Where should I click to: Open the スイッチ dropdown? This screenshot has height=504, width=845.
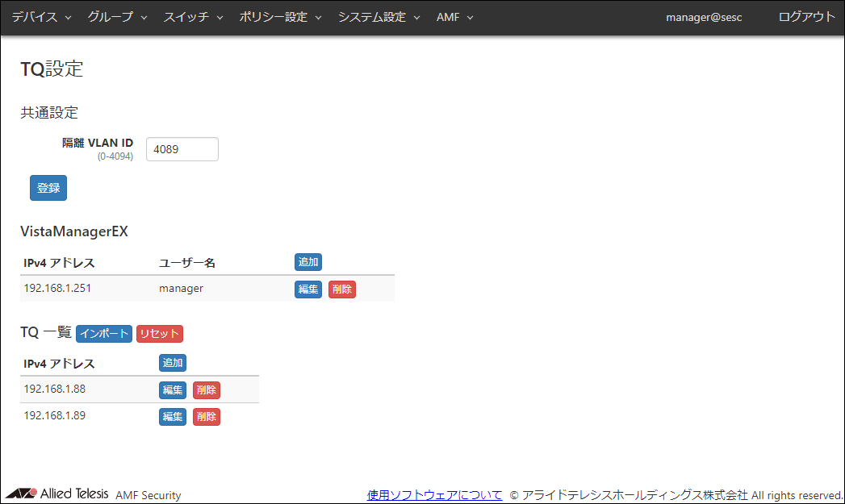tap(193, 17)
